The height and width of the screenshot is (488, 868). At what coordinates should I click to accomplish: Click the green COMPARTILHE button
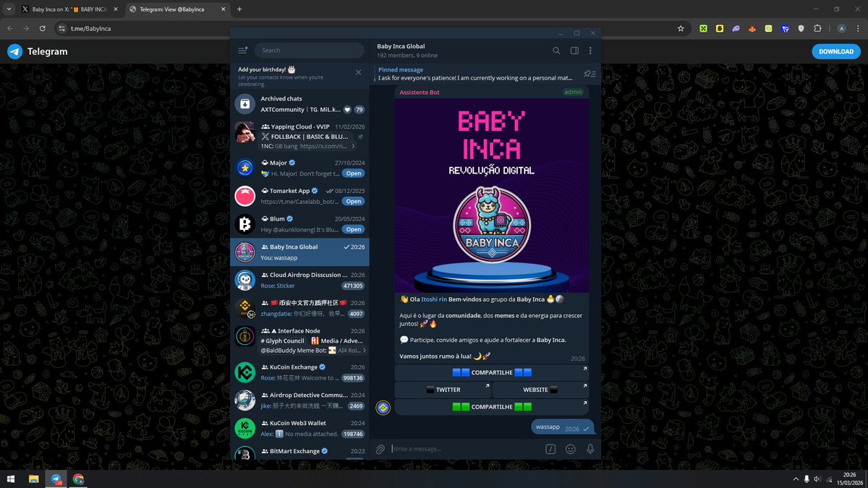pyautogui.click(x=492, y=407)
